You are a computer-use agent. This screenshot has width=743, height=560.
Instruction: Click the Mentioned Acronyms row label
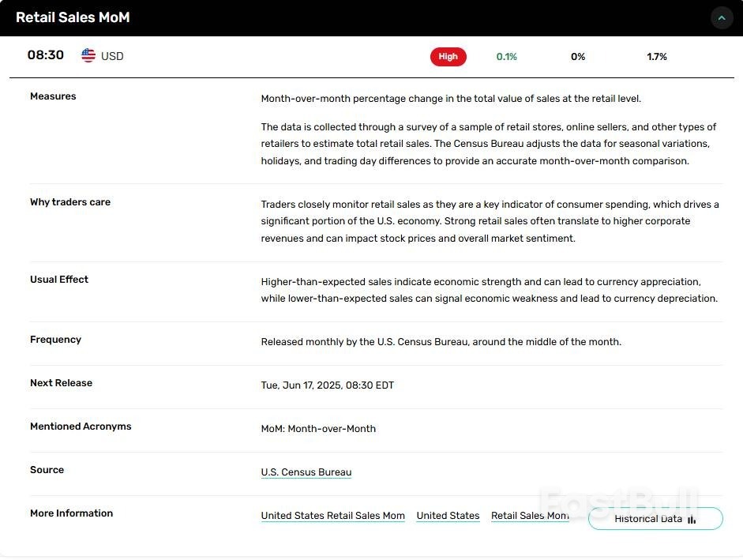(x=81, y=427)
